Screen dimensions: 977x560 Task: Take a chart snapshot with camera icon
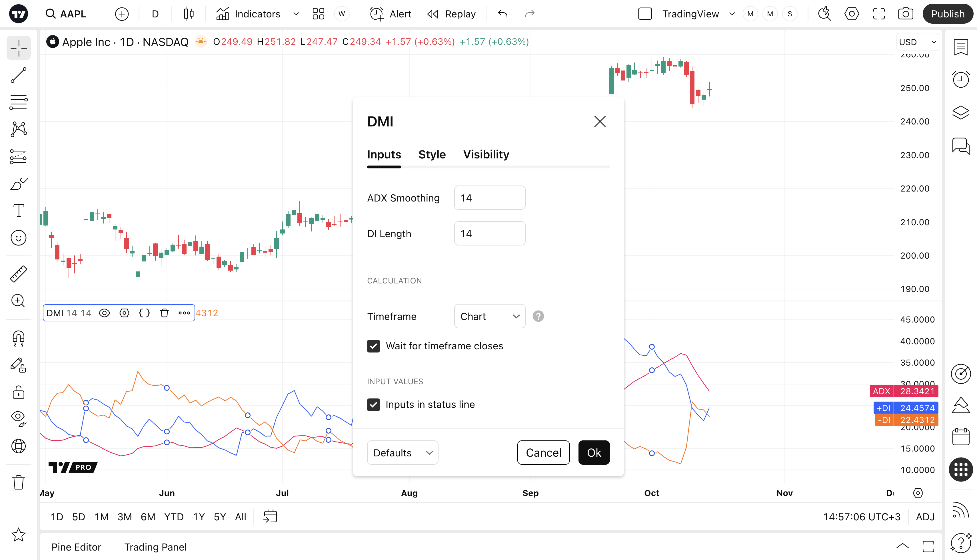(905, 14)
